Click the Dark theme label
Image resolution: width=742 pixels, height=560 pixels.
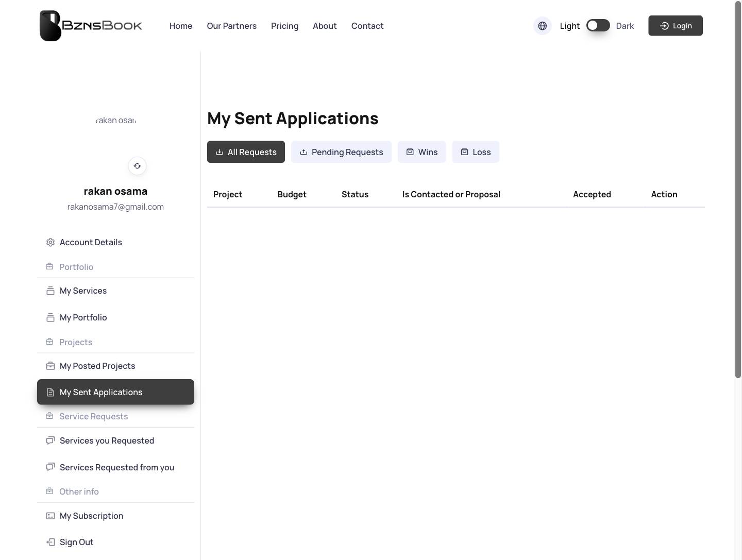625,26
